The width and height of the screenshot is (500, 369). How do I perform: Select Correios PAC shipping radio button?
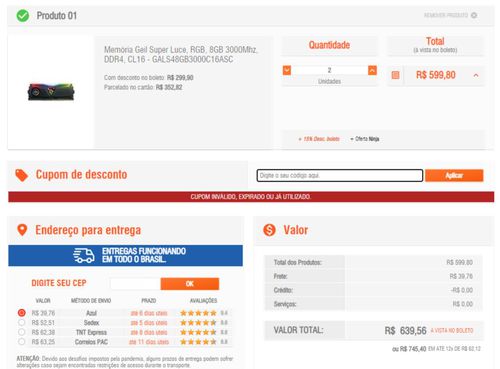[22, 342]
